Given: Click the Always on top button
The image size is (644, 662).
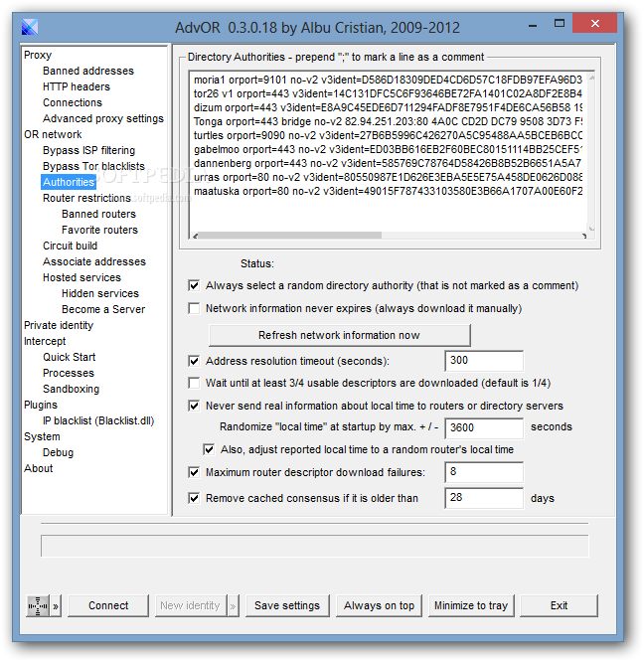Looking at the screenshot, I should pos(379,606).
